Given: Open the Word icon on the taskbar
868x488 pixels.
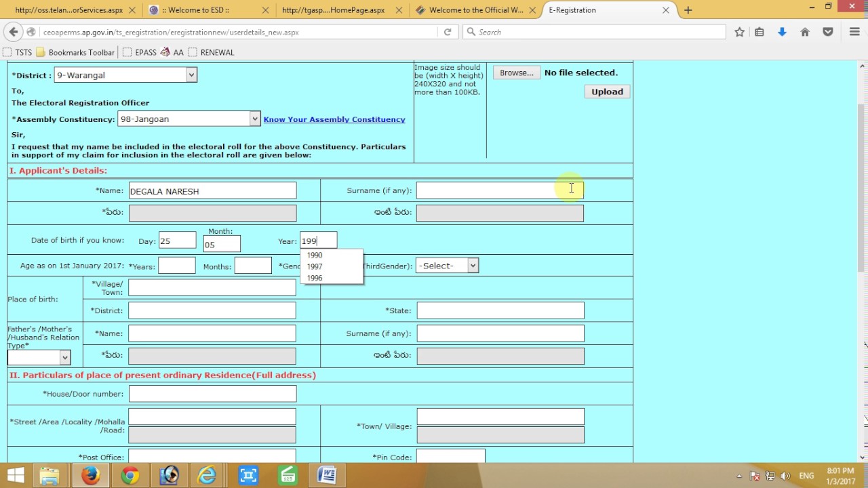Looking at the screenshot, I should click(x=327, y=476).
